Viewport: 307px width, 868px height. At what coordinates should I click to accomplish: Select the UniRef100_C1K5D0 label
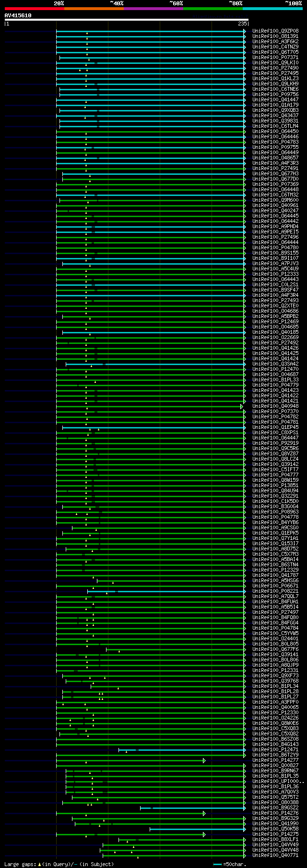point(275,501)
